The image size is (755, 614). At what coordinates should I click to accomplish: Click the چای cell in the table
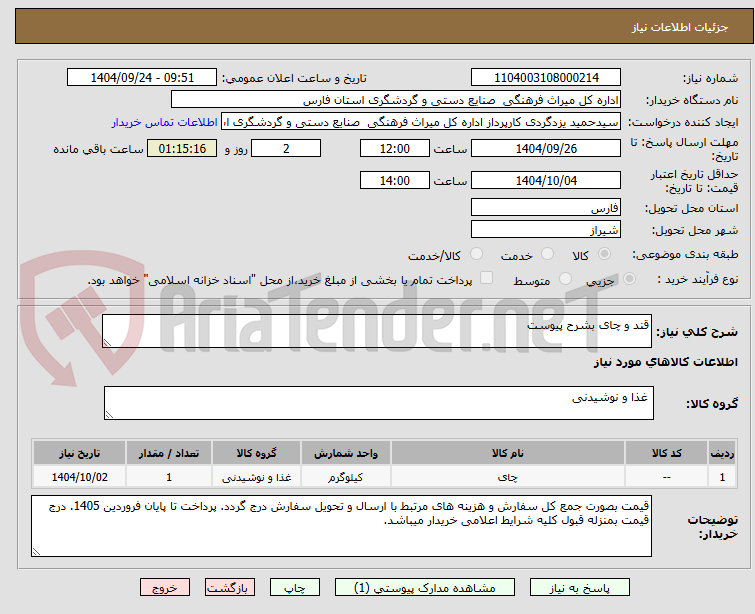pyautogui.click(x=508, y=477)
